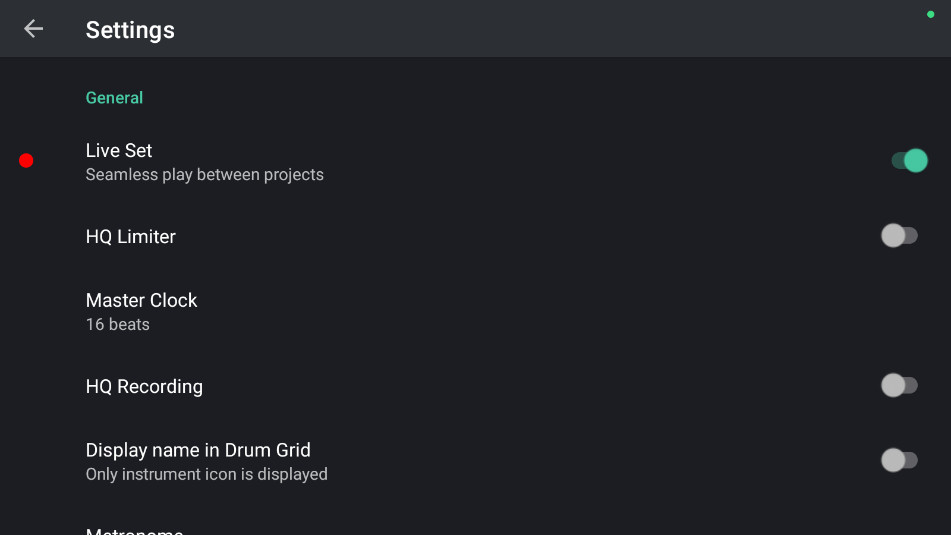Click the red dot beside Live Set
The height and width of the screenshot is (535, 951).
pyautogui.click(x=26, y=160)
